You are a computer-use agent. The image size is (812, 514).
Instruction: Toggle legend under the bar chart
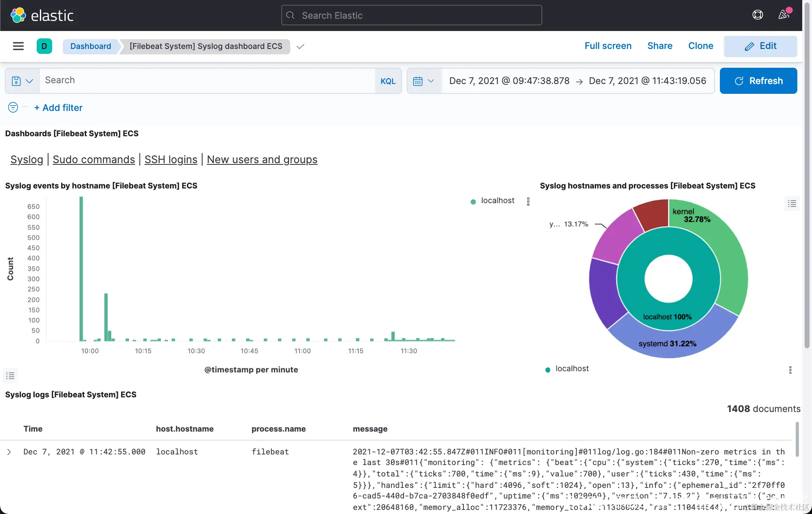point(11,375)
